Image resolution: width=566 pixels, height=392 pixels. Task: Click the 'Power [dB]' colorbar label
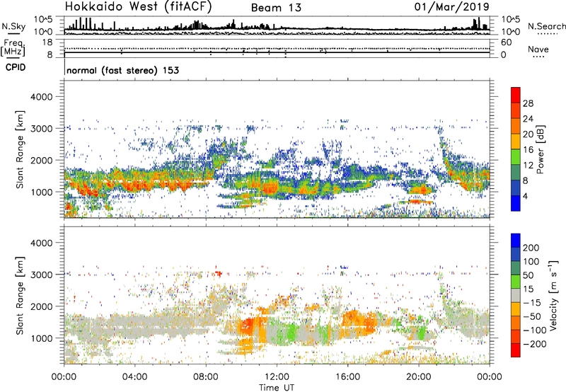click(540, 149)
